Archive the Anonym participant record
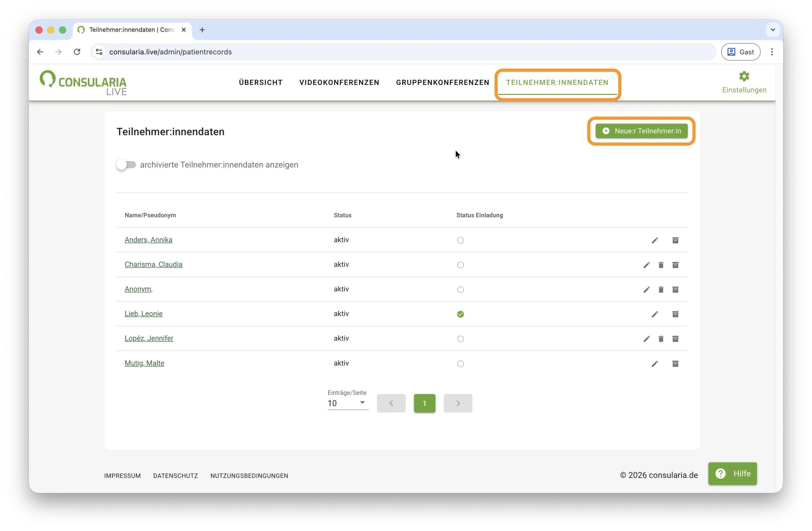This screenshot has height=531, width=812. pos(675,289)
